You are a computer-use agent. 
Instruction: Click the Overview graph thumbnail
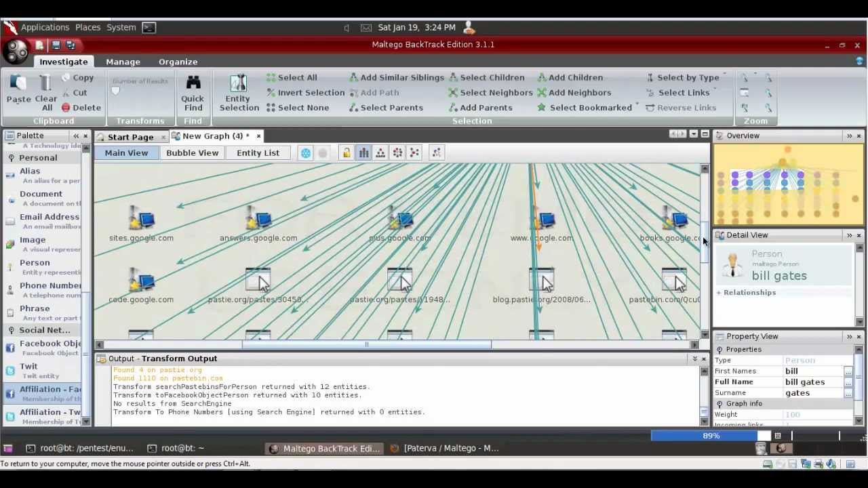pos(788,184)
